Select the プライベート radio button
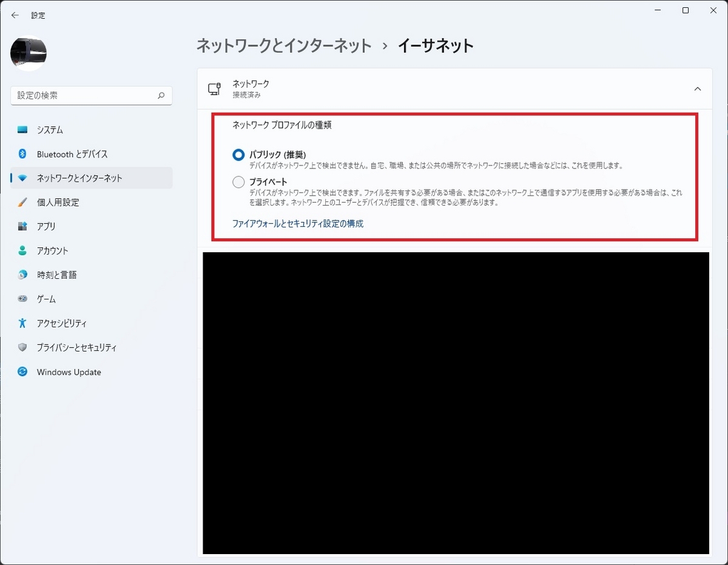This screenshot has width=728, height=565. coord(238,182)
